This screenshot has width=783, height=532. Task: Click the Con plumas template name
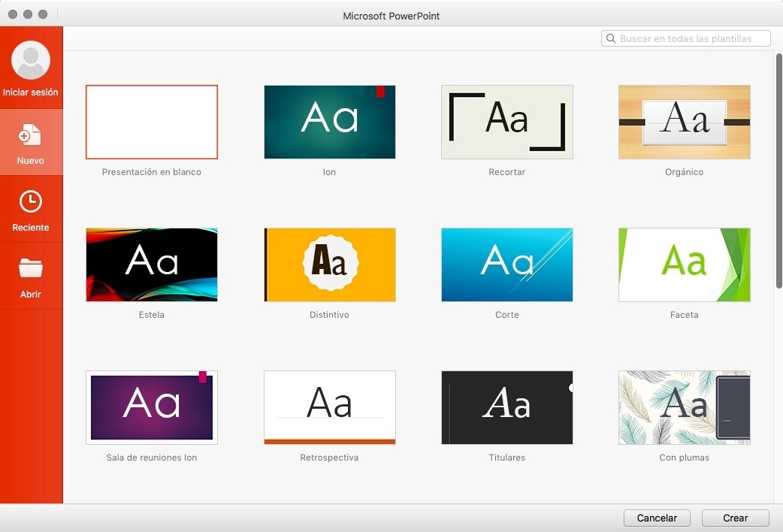click(x=684, y=458)
